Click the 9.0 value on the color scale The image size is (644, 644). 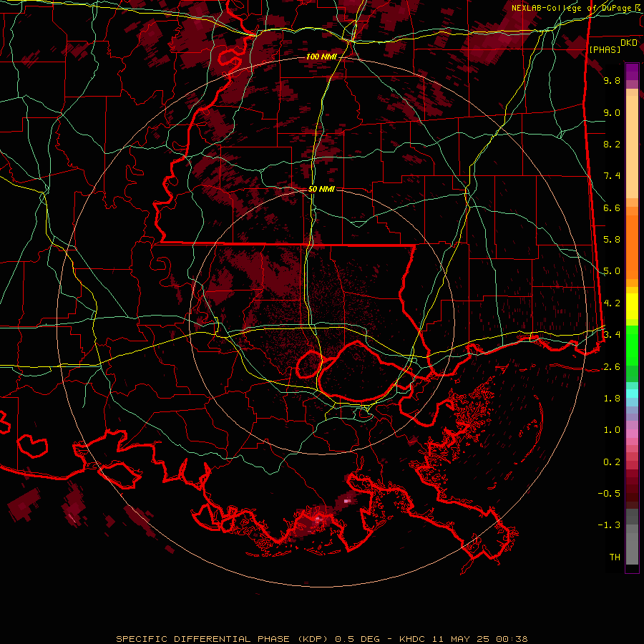(612, 112)
